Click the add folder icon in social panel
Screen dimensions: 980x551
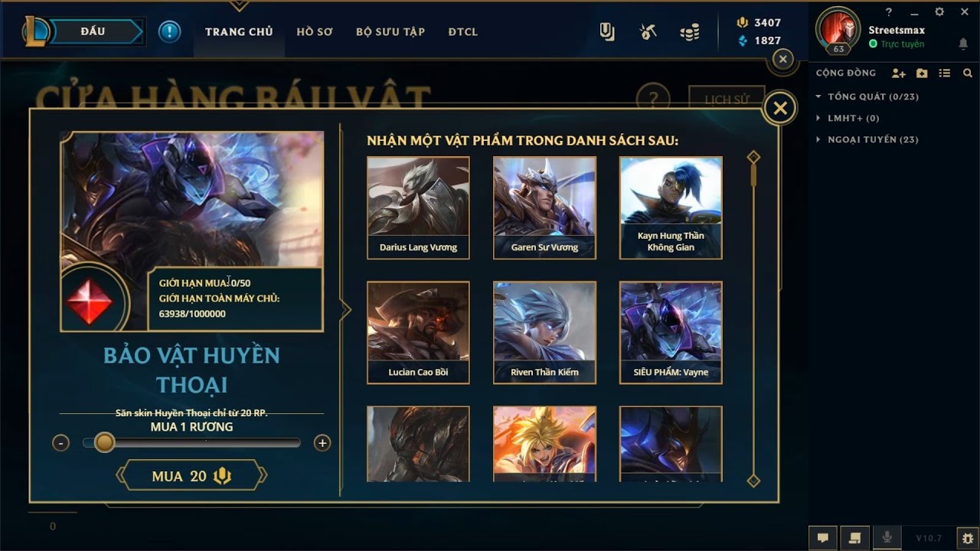point(922,73)
